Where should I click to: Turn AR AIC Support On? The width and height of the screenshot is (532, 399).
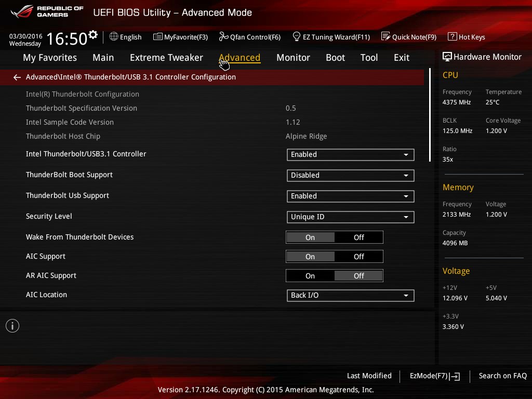310,276
